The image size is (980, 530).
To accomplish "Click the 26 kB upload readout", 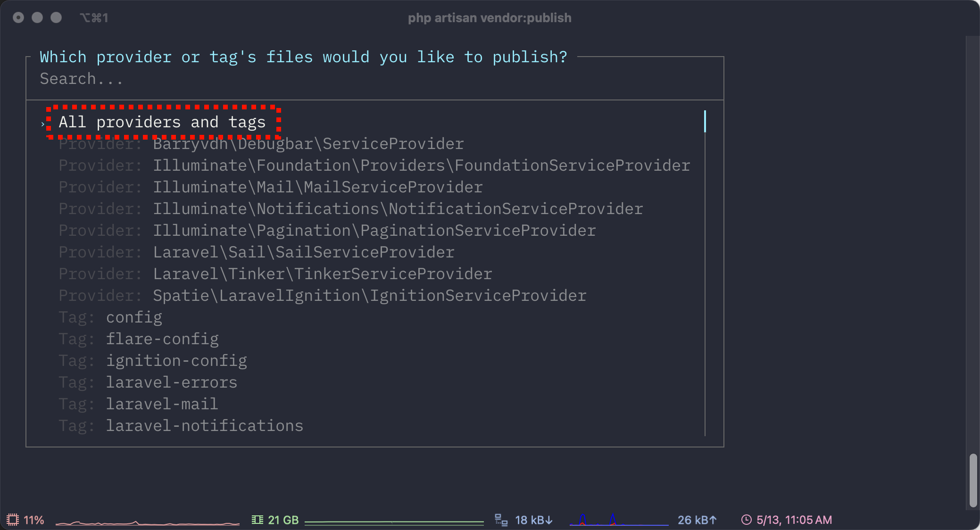I will [x=697, y=520].
